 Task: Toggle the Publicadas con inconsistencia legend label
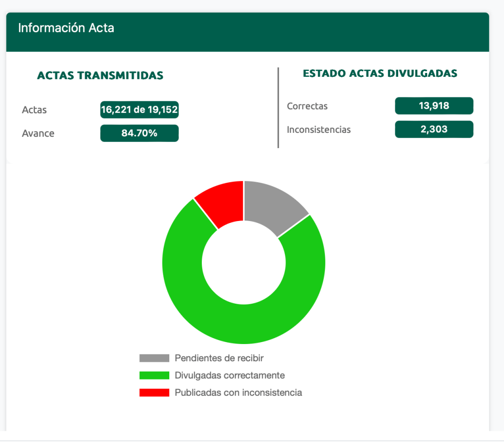(238, 393)
